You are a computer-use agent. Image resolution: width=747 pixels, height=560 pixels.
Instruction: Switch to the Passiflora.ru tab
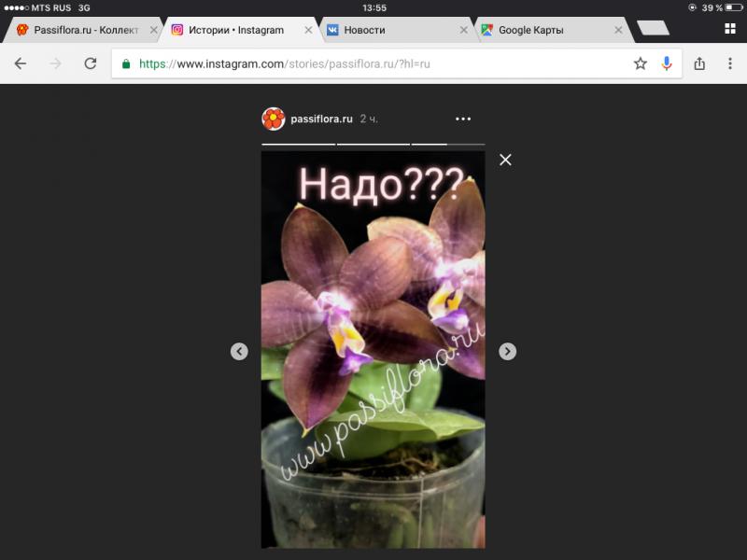pyautogui.click(x=79, y=30)
